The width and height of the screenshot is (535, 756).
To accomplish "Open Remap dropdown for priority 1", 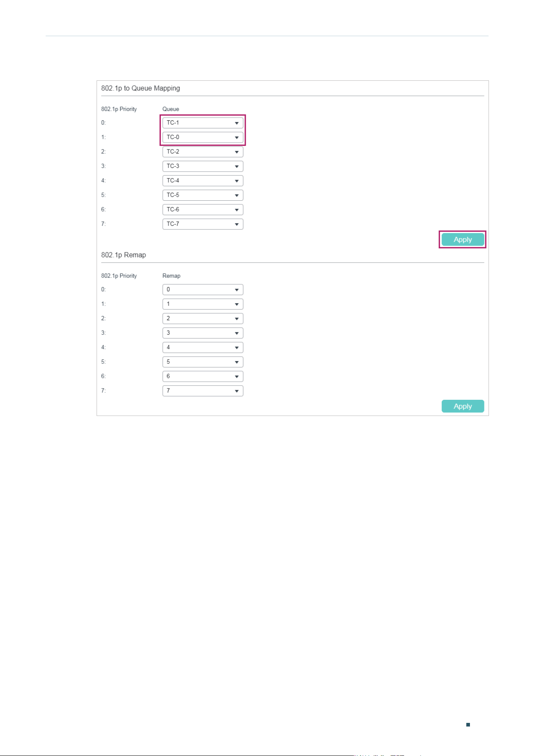I will (x=203, y=304).
